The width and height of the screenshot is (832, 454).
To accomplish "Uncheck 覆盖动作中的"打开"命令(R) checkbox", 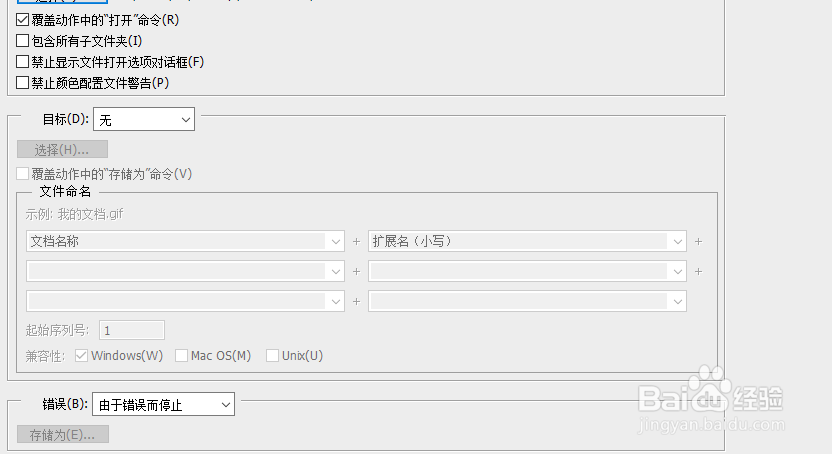I will 23,20.
